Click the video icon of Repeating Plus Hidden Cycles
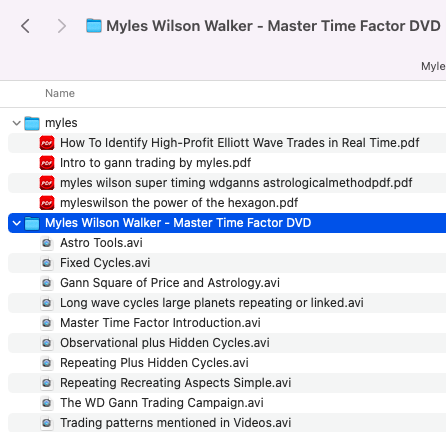Image resolution: width=446 pixels, height=432 pixels. [x=47, y=363]
